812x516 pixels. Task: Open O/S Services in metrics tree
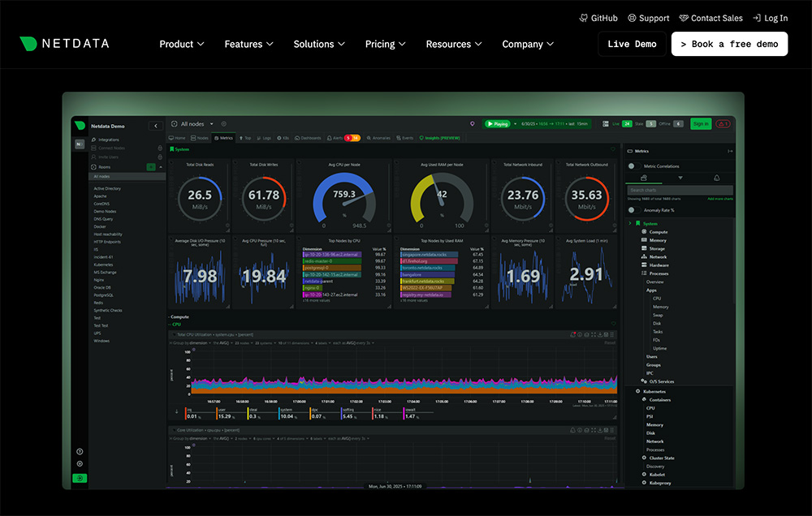pos(661,381)
